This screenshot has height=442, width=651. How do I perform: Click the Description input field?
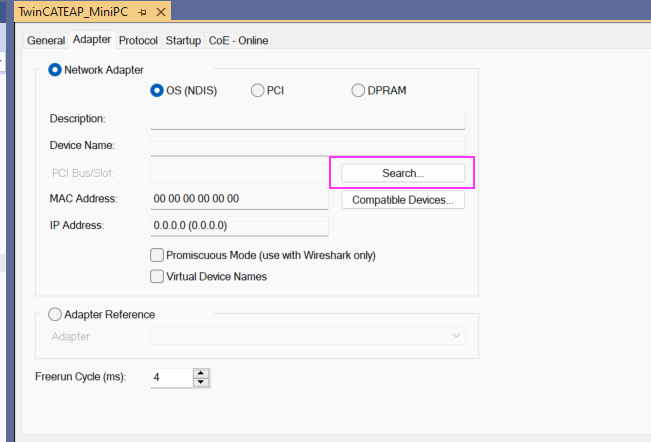point(308,119)
